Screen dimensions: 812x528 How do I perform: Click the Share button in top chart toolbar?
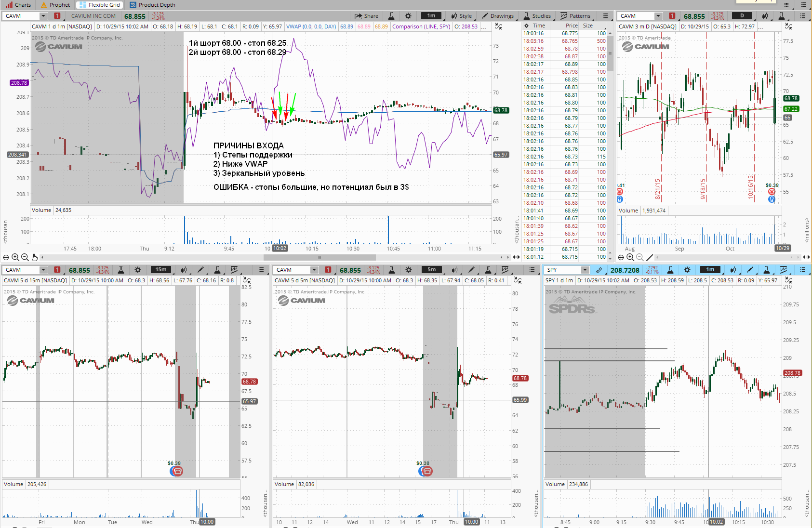[367, 16]
